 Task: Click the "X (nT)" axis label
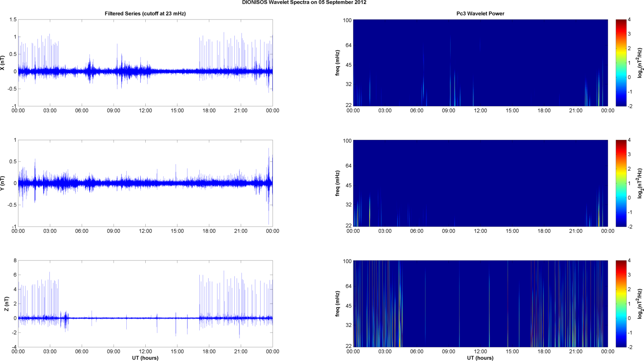(3, 63)
